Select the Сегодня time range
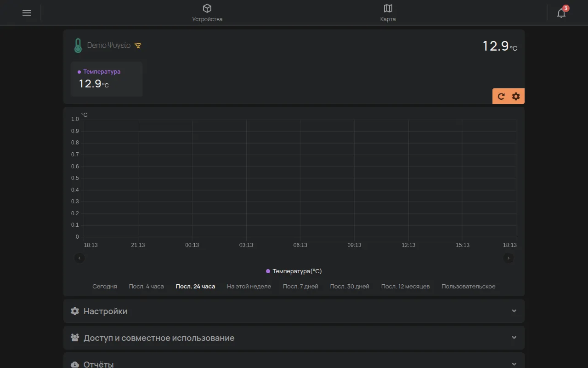 [105, 286]
